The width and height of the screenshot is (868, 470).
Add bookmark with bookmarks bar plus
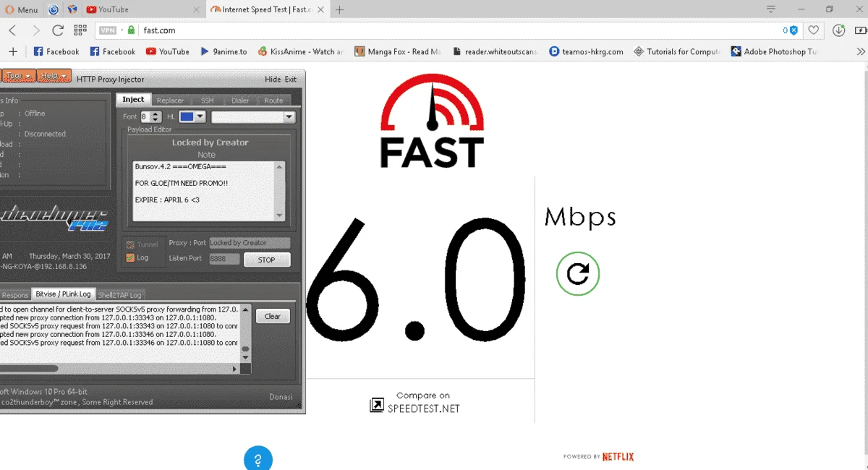(13, 51)
